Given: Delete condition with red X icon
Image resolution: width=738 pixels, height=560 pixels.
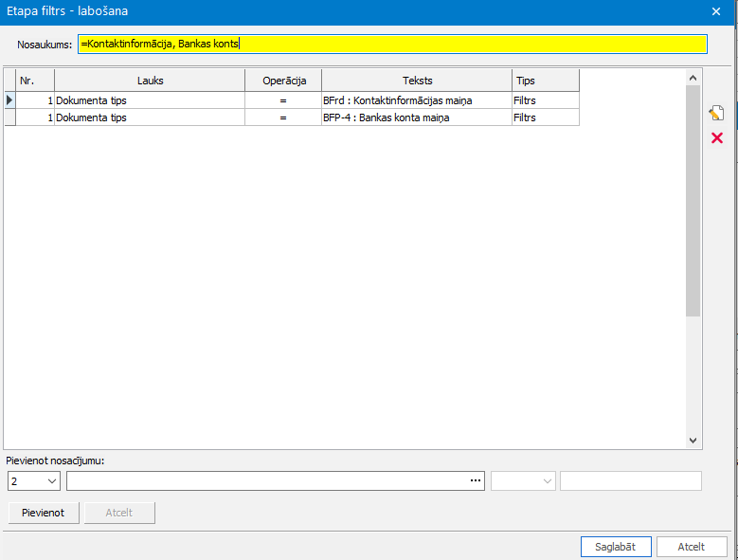Looking at the screenshot, I should (717, 138).
